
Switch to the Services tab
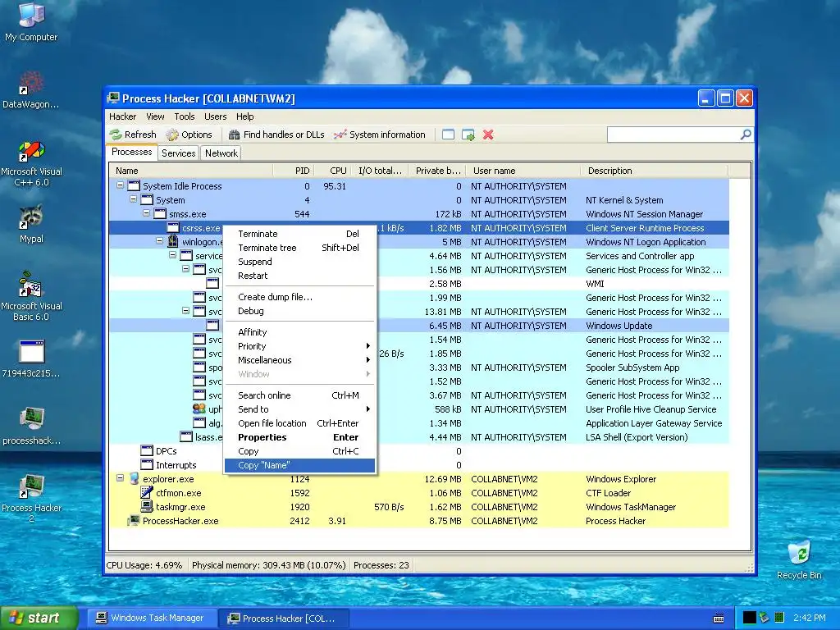[x=178, y=153]
